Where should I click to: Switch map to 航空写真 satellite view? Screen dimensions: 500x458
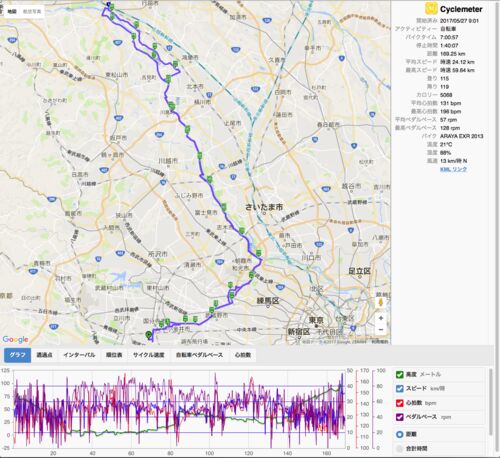coord(32,11)
